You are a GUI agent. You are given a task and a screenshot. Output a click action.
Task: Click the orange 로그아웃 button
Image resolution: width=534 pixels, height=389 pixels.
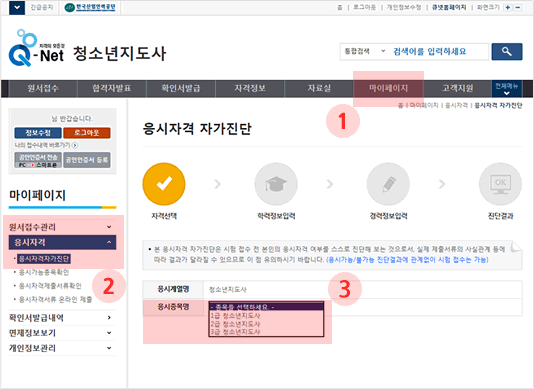[87, 133]
